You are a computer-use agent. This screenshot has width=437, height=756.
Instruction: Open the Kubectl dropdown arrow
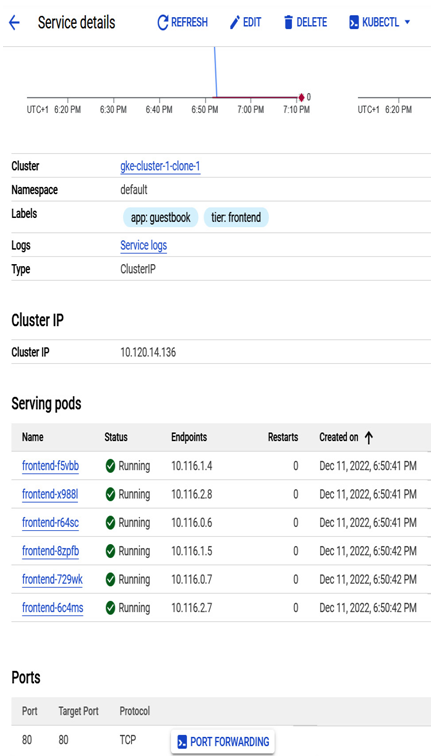tap(407, 22)
